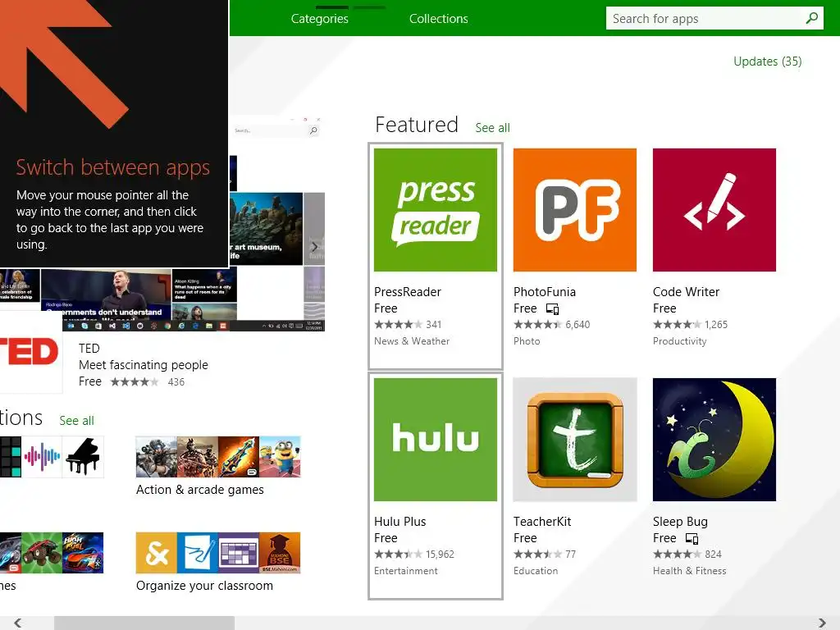Open the PressReader app tile icon
This screenshot has height=630, width=840.
(x=435, y=209)
